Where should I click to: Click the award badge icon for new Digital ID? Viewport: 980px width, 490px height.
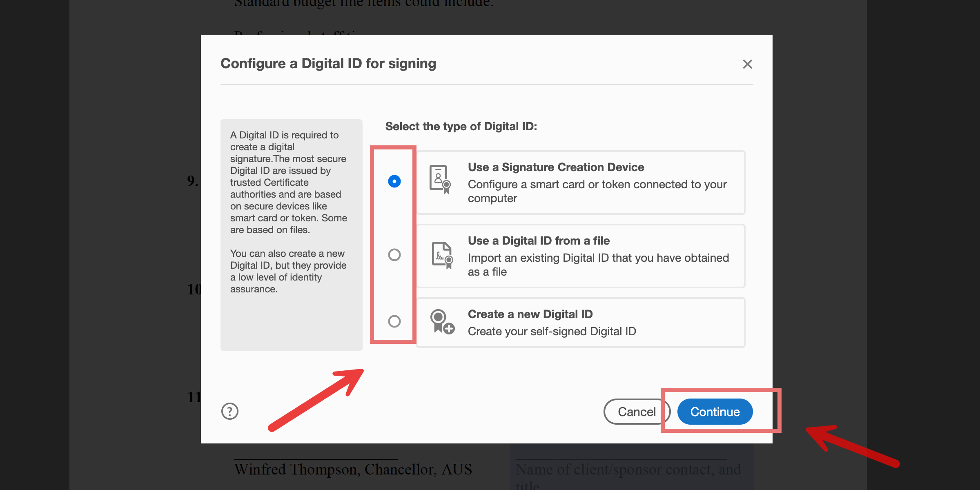tap(438, 319)
